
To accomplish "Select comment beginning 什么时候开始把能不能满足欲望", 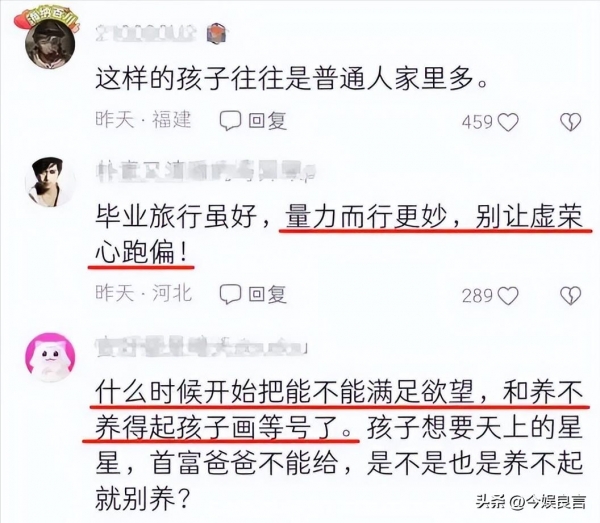I will [339, 446].
